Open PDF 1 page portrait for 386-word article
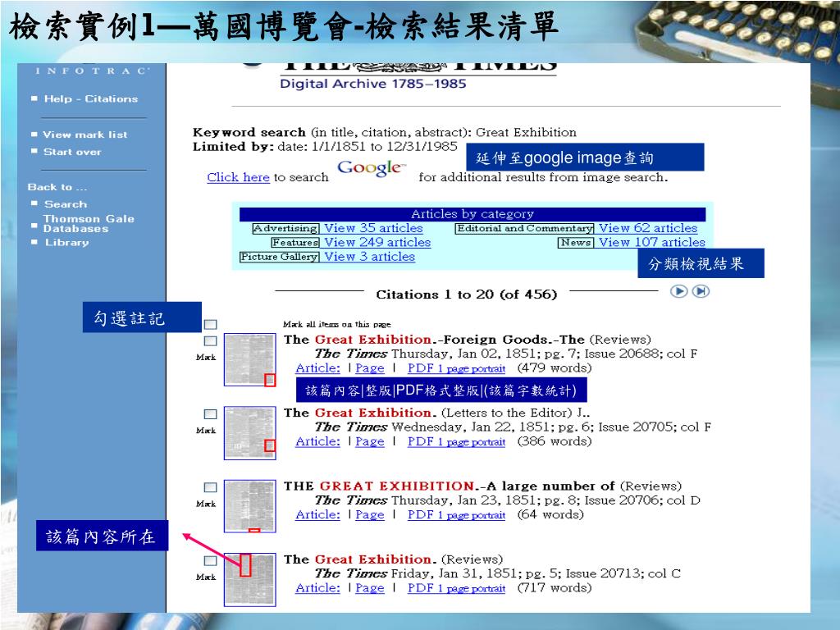 tap(456, 441)
